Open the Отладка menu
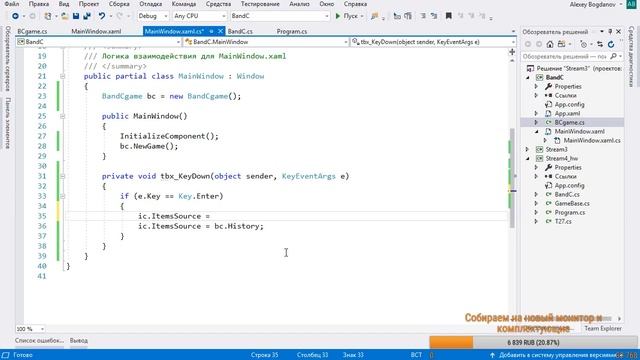 tap(150, 4)
